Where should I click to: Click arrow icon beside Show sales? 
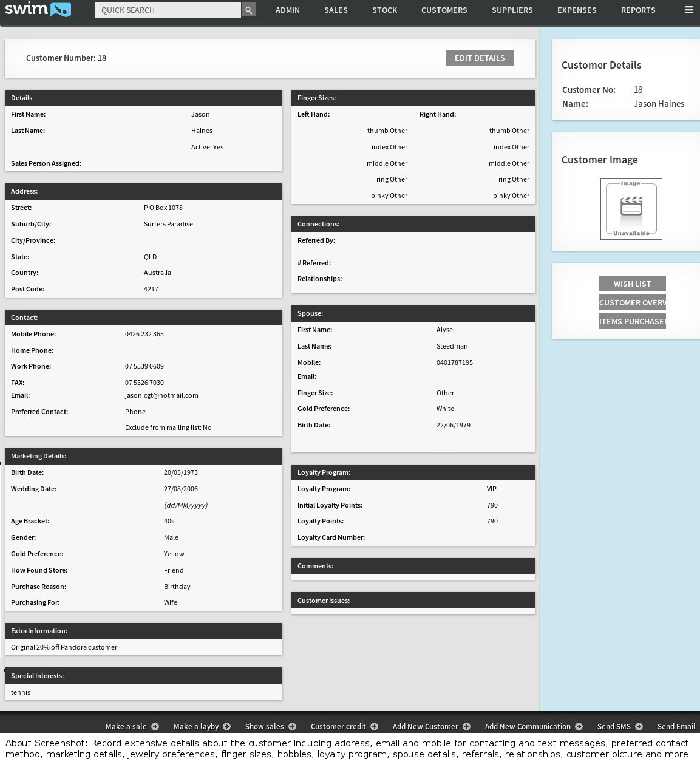pyautogui.click(x=293, y=727)
